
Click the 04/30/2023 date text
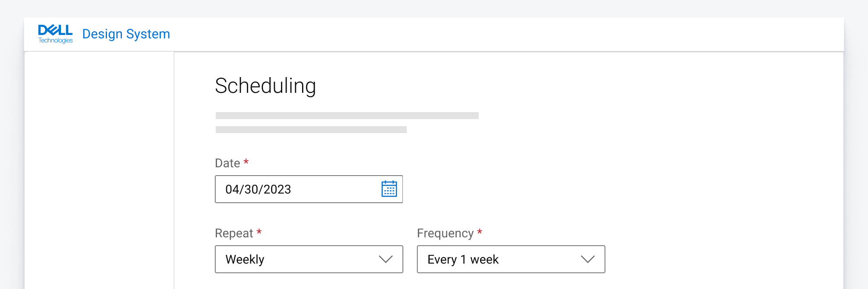(258, 189)
